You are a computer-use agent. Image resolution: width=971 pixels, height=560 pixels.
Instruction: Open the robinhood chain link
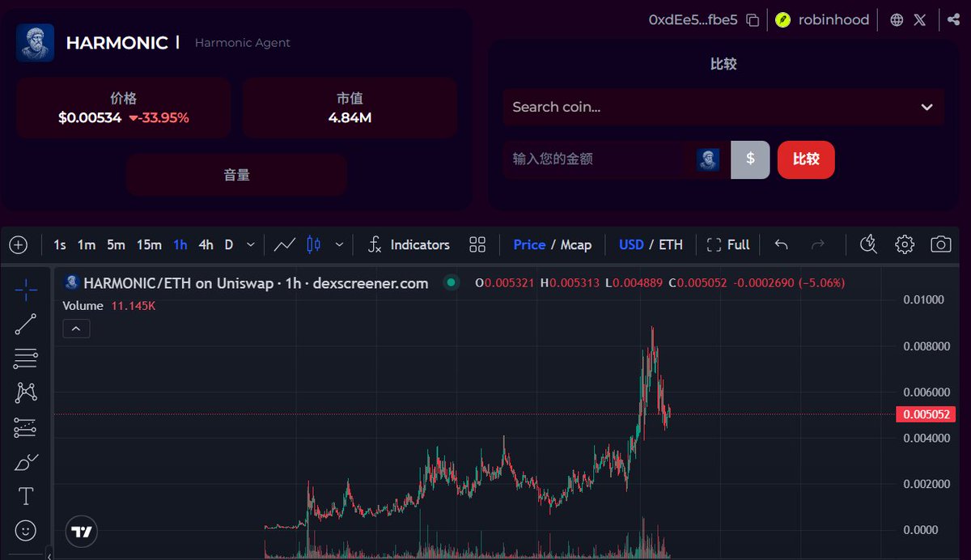[x=822, y=20]
